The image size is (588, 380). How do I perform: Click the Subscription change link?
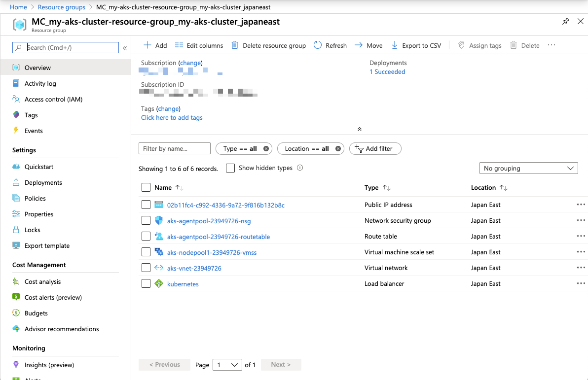tap(190, 63)
